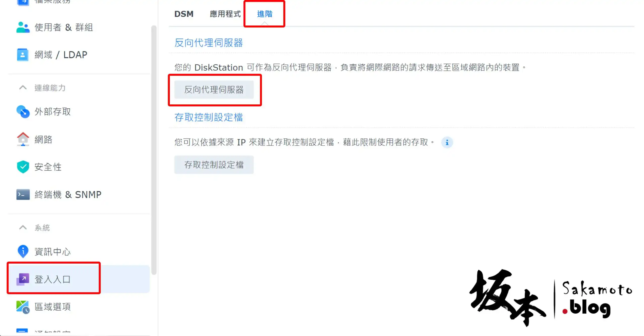Open 使用者 & 群組 user icon
This screenshot has height=336, width=644.
[23, 27]
